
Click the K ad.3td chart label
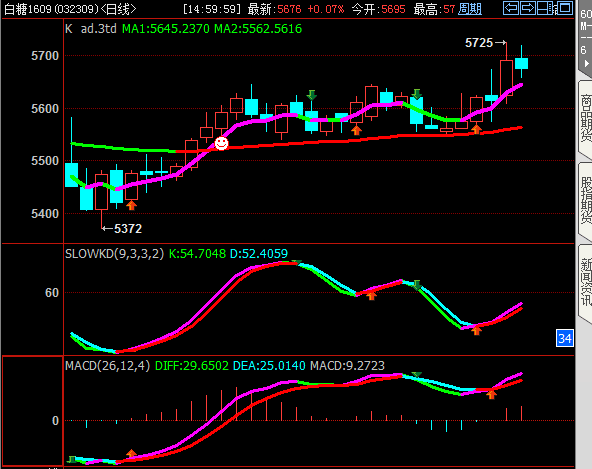pos(91,29)
